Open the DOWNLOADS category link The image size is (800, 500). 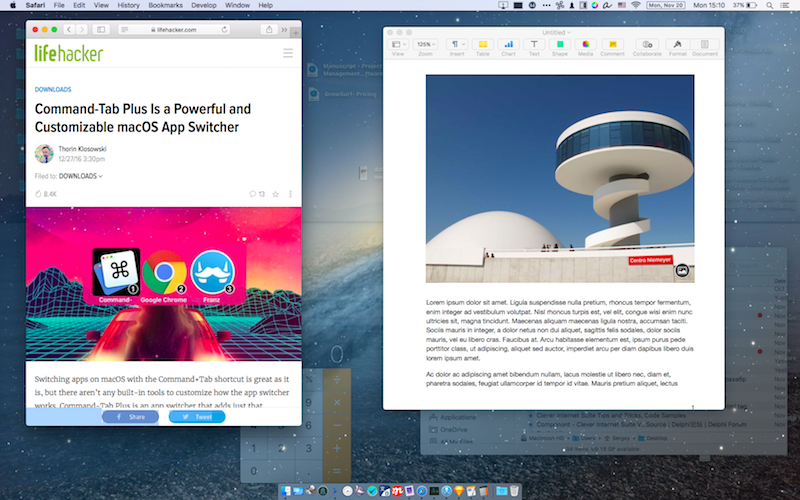click(x=53, y=89)
